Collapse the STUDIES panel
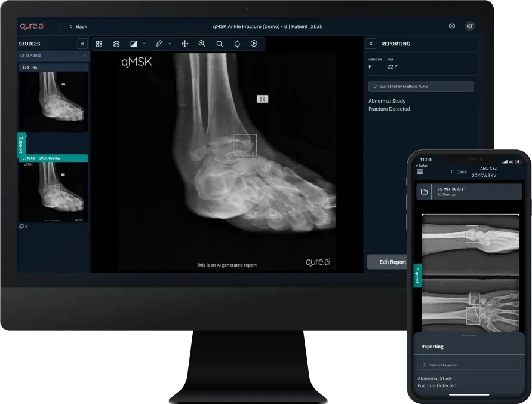The height and width of the screenshot is (404, 532). [x=82, y=44]
